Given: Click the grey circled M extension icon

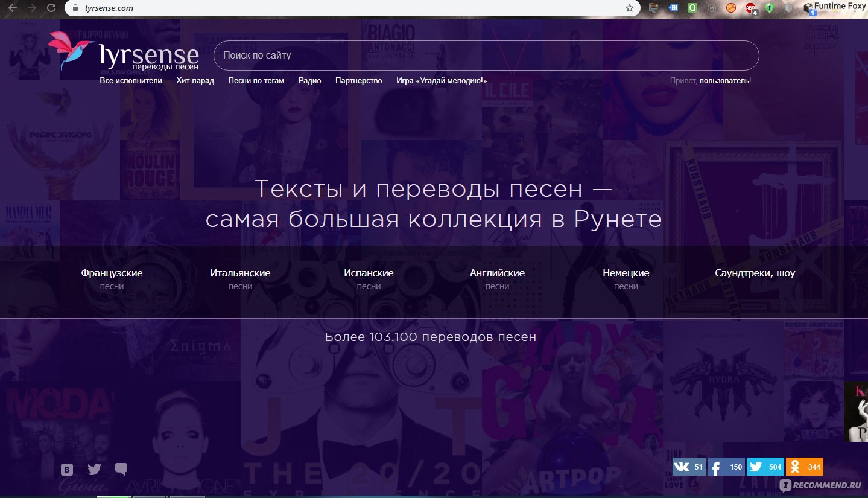Looking at the screenshot, I should pos(712,8).
